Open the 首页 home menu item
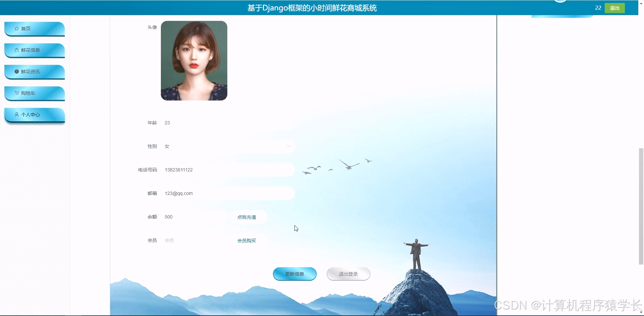This screenshot has height=316, width=644. 34,29
